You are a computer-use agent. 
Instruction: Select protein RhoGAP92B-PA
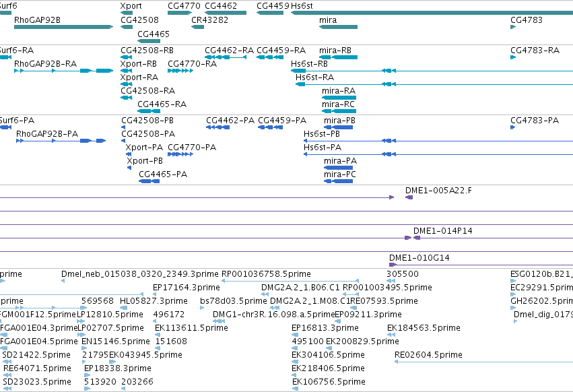point(61,141)
